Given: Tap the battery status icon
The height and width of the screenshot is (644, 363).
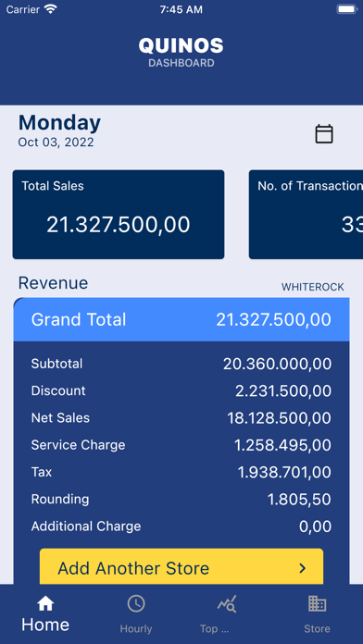Looking at the screenshot, I should click(x=346, y=9).
